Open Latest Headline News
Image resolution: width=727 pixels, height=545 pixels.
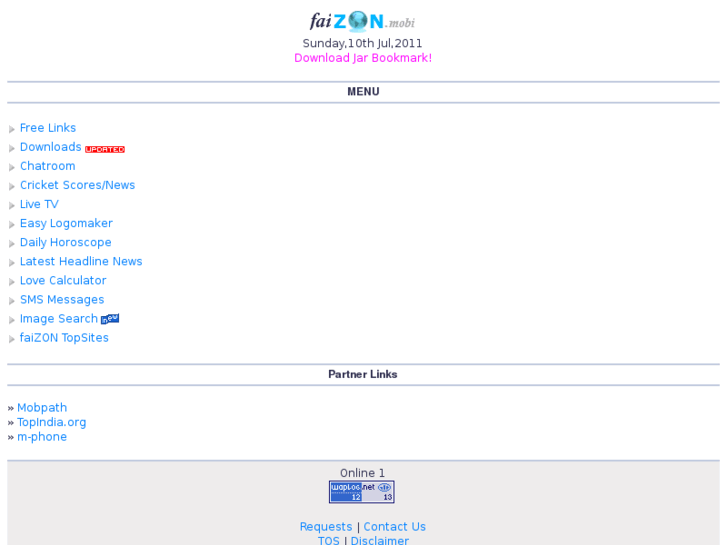coord(81,262)
